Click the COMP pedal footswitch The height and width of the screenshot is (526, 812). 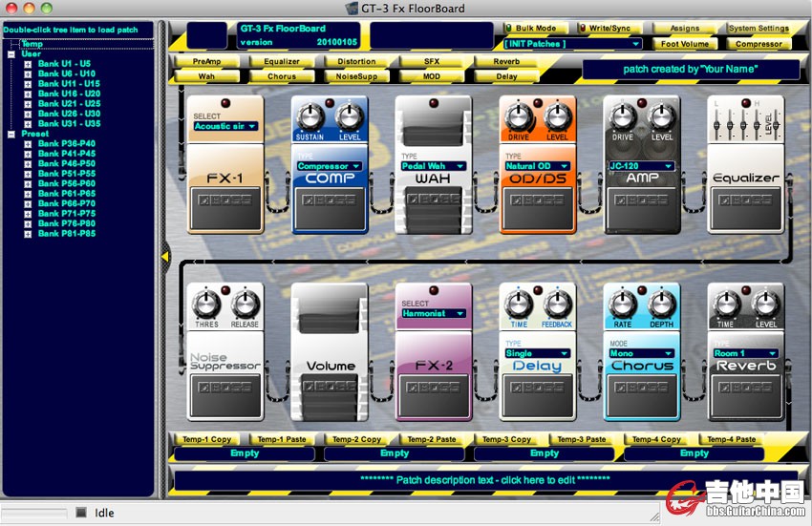point(330,208)
